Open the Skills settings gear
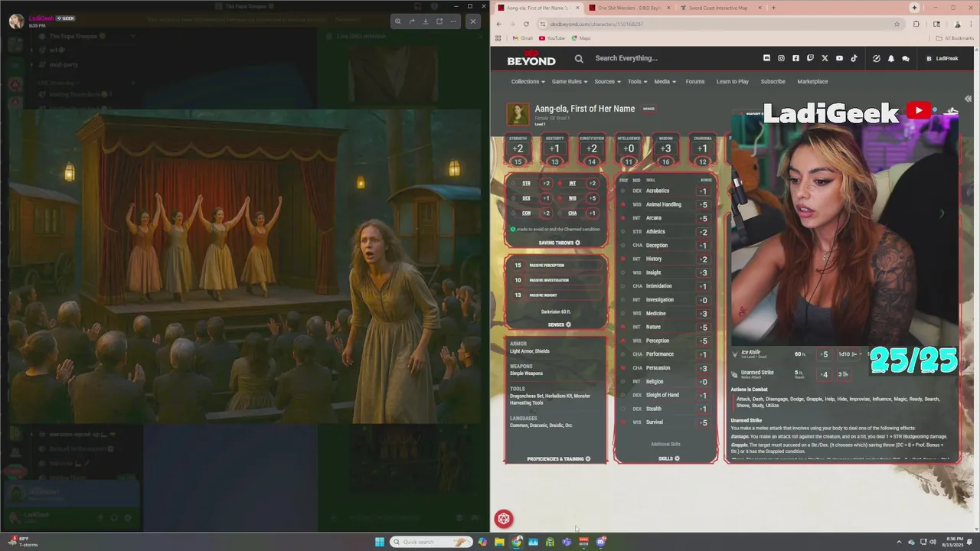The height and width of the screenshot is (551, 980). (677, 458)
